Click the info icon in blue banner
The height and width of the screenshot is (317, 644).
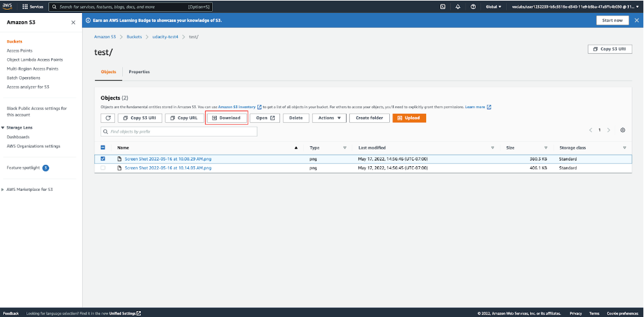pos(88,20)
